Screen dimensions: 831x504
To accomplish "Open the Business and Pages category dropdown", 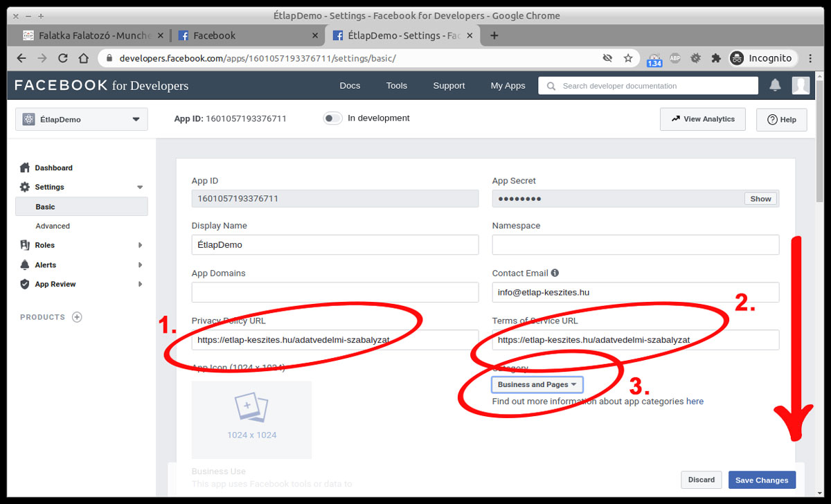I will [537, 384].
